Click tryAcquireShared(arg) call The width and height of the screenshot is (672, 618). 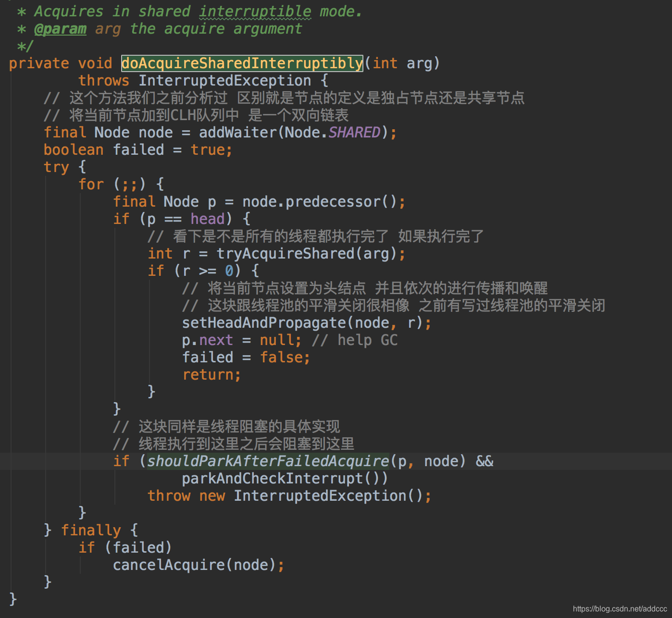coord(307,253)
